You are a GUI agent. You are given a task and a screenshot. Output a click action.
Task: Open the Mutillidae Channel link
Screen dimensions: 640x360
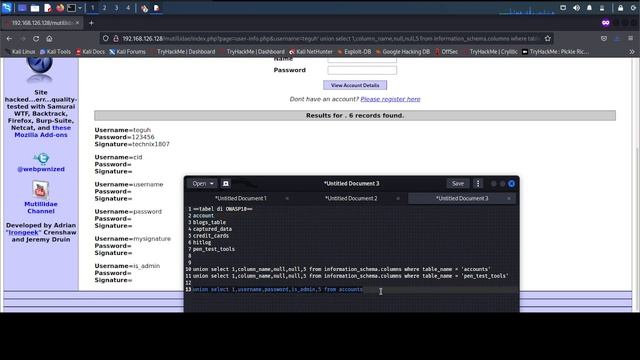[x=41, y=208]
